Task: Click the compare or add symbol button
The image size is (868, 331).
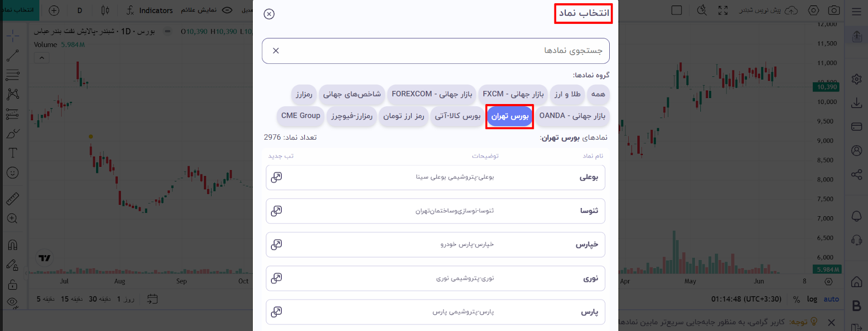Action: tap(54, 10)
